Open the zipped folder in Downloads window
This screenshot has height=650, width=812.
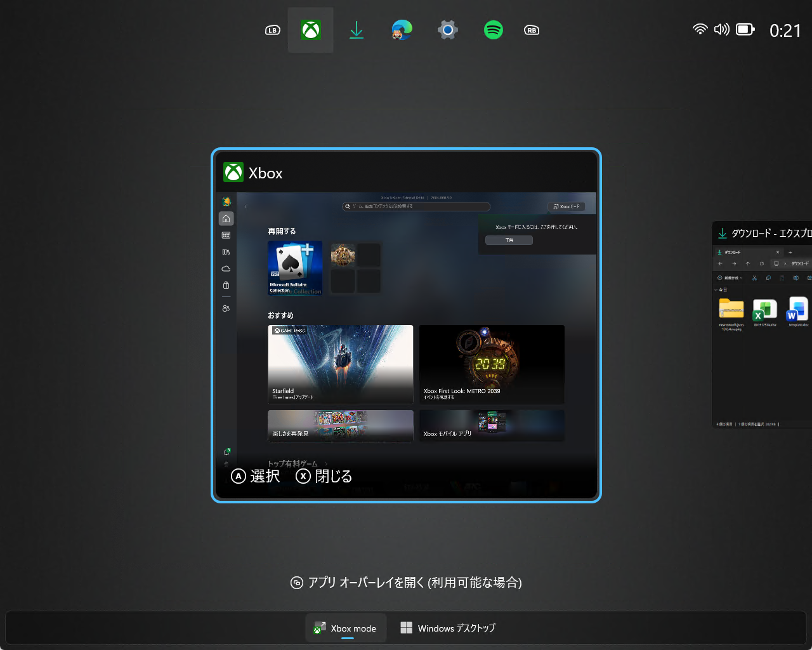point(731,313)
